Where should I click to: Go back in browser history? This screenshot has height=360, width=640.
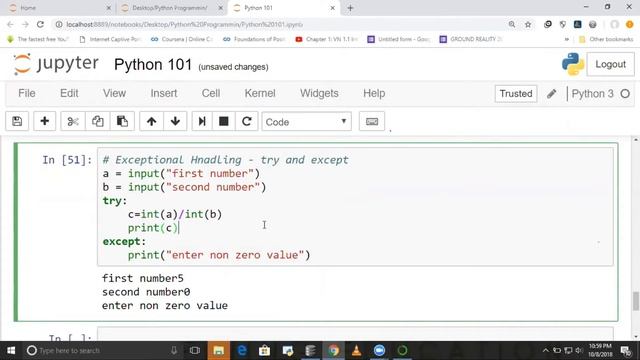click(x=10, y=24)
